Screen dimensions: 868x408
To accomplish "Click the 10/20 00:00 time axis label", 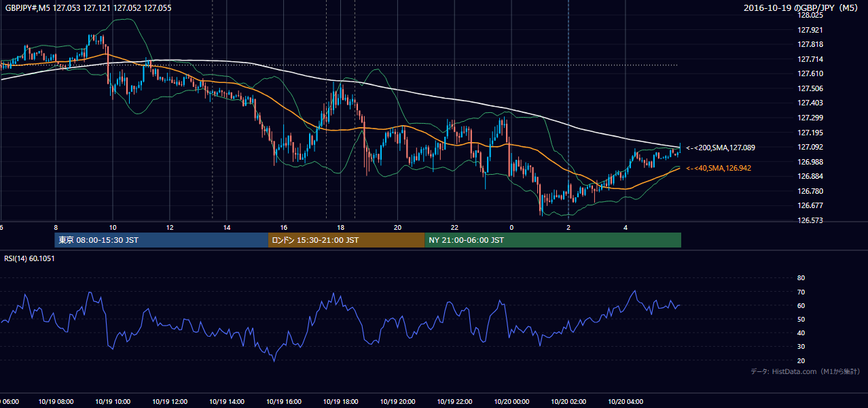I will (511, 402).
